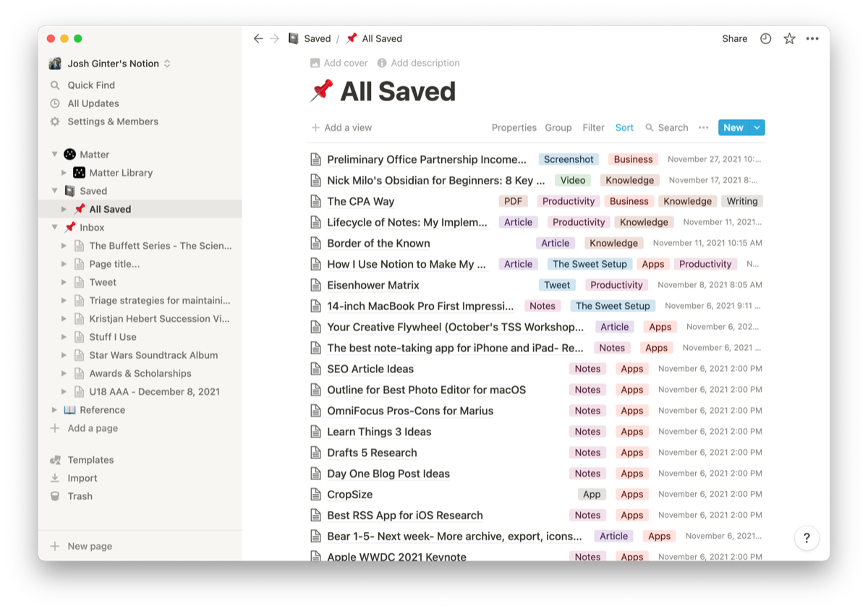Expand All Saved in the sidebar

click(64, 209)
